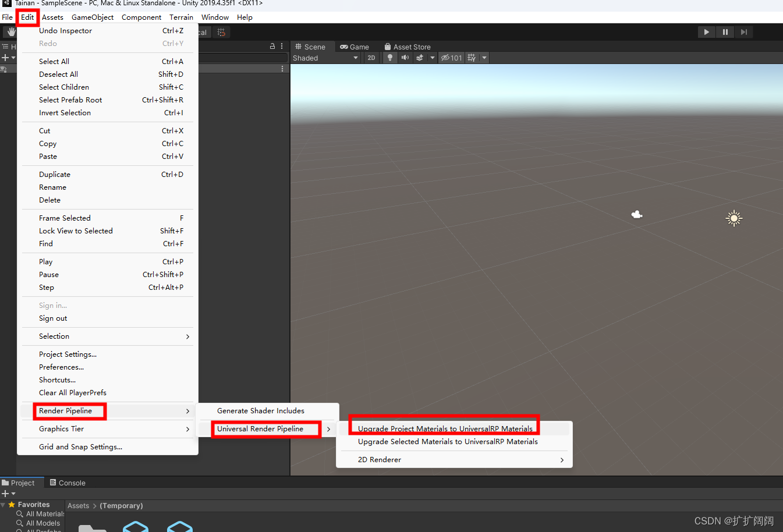
Task: Toggle 2D view mode in the Scene toolbar
Action: point(371,58)
